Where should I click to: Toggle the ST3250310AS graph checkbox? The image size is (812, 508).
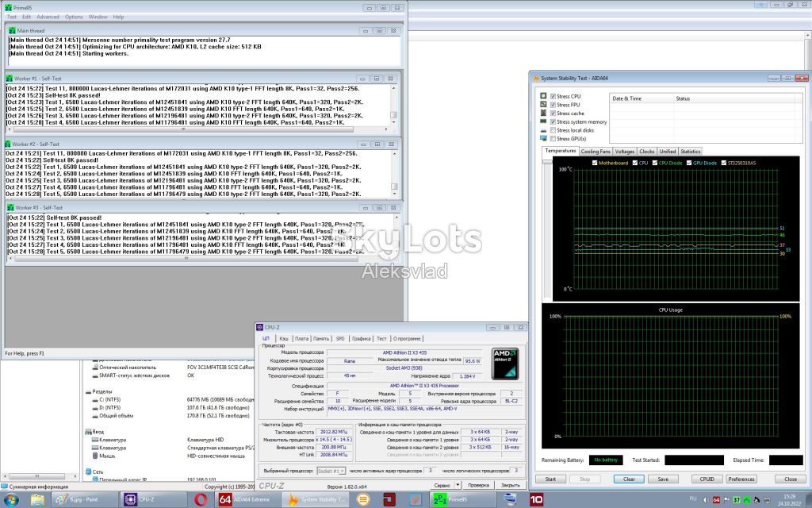(723, 163)
